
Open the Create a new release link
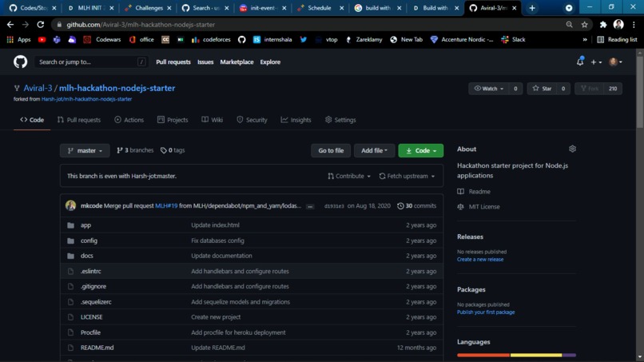(479, 259)
